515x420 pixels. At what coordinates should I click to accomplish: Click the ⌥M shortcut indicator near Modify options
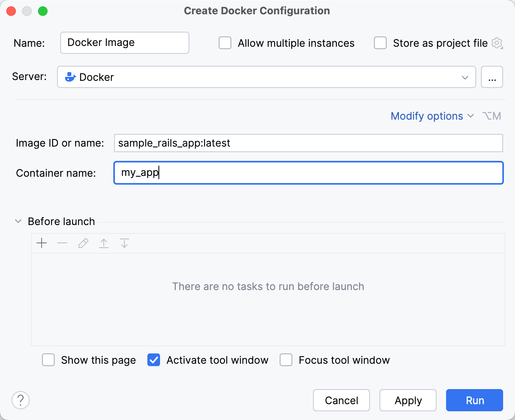pos(491,116)
